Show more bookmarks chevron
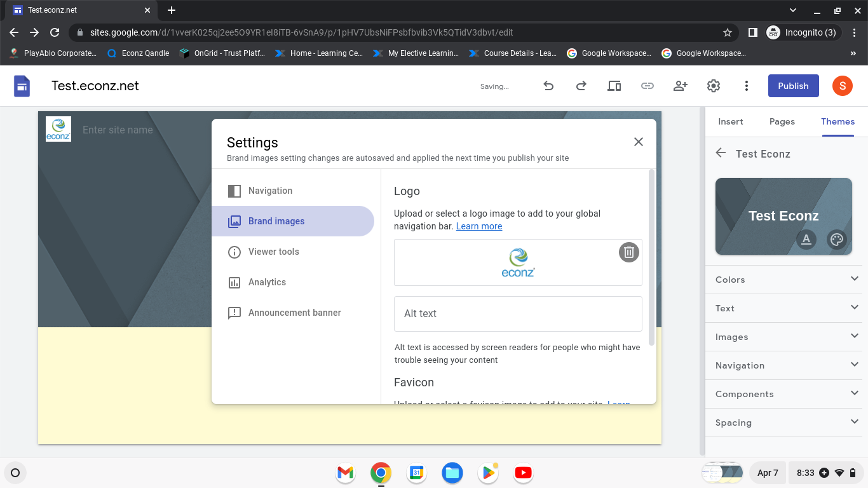This screenshot has width=868, height=488. pyautogui.click(x=853, y=53)
